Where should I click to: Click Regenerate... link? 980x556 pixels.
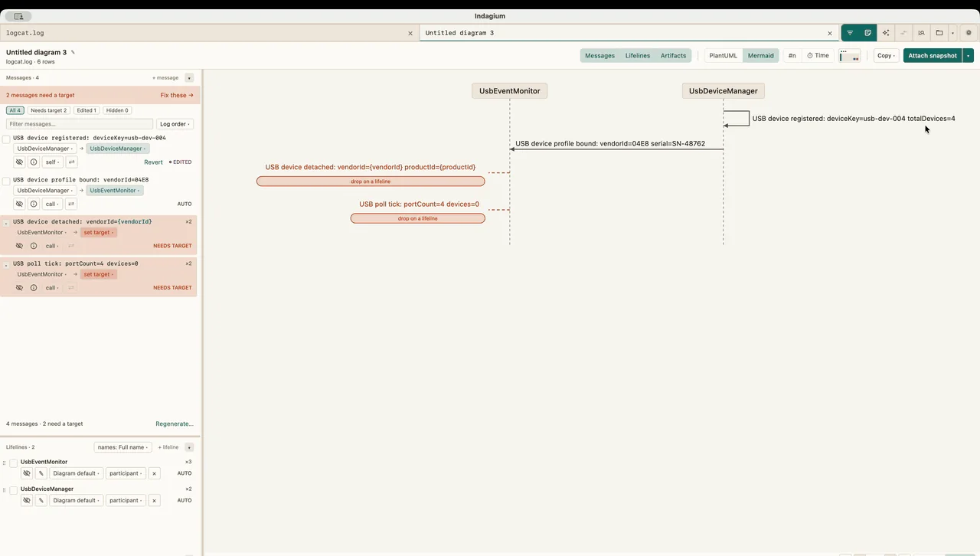click(x=175, y=424)
